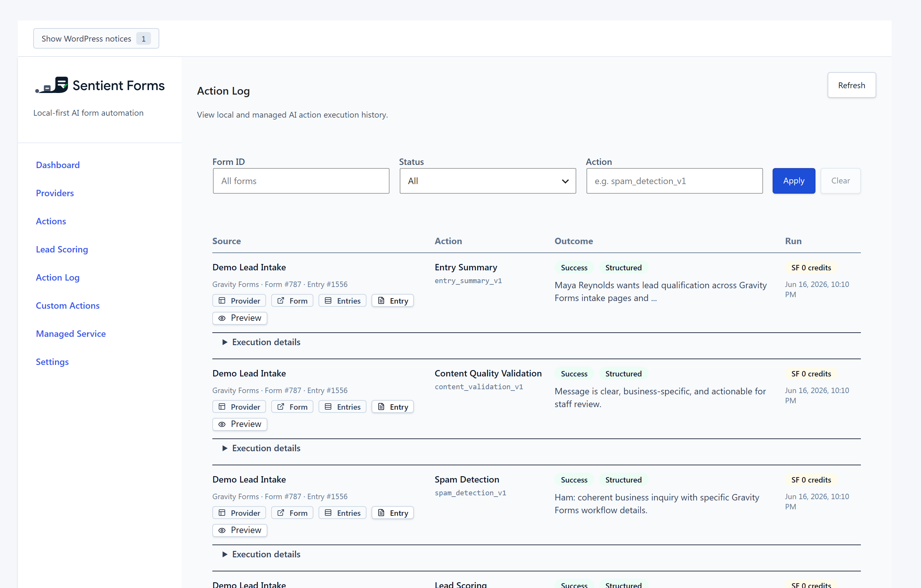
Task: Click the 'Message is clear' outcome text
Action: [x=660, y=398]
